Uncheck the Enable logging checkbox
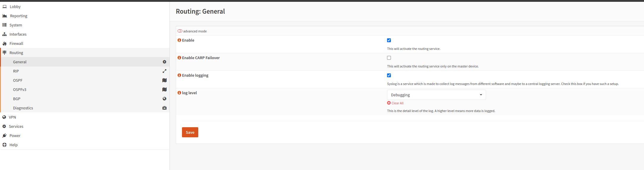The height and width of the screenshot is (170, 644). coord(389,75)
